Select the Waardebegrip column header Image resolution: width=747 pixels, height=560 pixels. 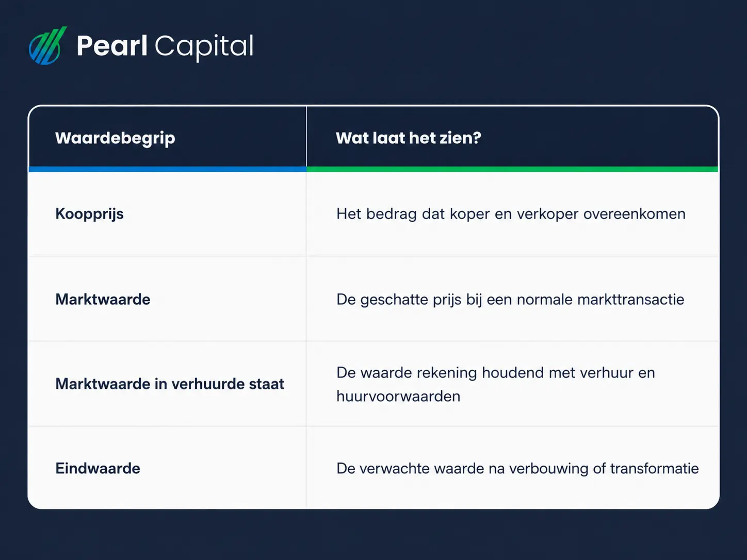point(115,138)
